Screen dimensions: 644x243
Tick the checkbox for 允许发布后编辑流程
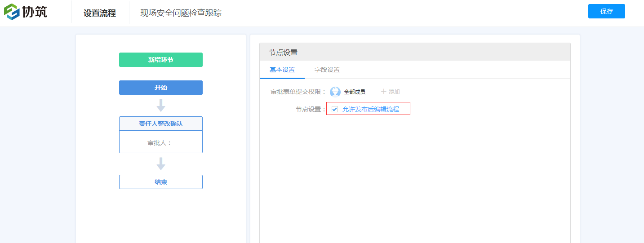335,109
